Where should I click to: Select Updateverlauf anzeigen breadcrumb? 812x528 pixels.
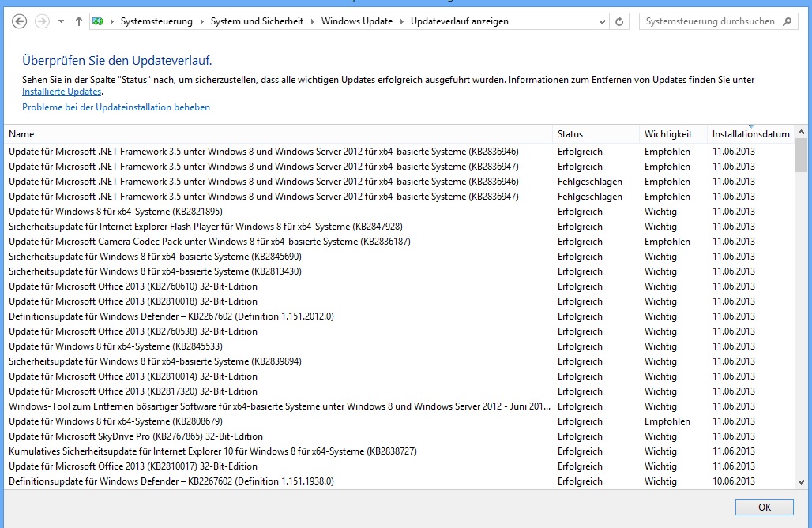pyautogui.click(x=460, y=21)
